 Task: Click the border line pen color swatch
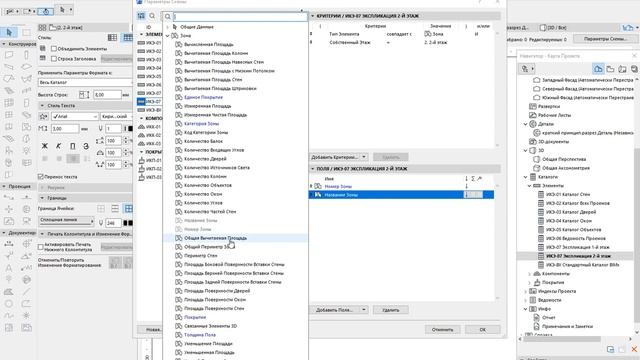(x=128, y=223)
